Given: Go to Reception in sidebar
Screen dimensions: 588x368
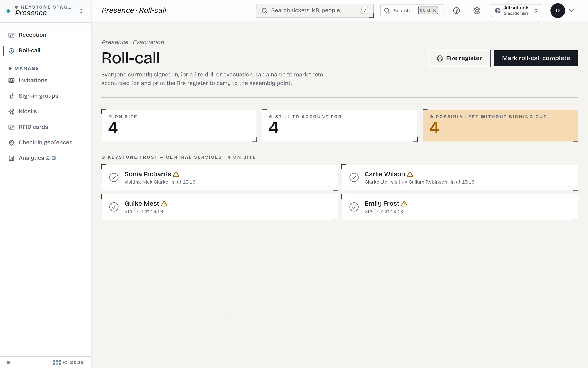Looking at the screenshot, I should coord(46,35).
